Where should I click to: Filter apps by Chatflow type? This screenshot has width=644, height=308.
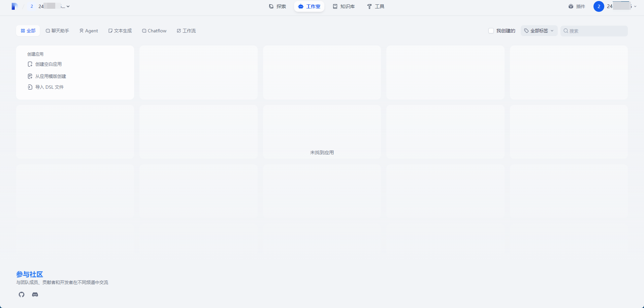(154, 31)
